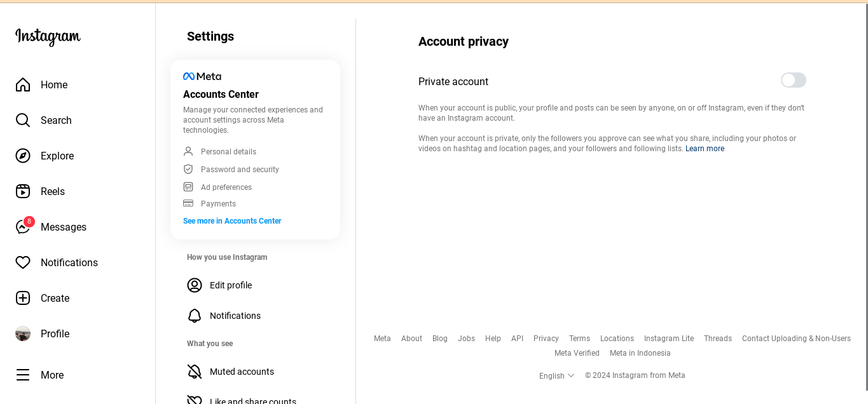Click the Profile avatar thumbnail
Image resolution: width=868 pixels, height=404 pixels.
tap(23, 333)
